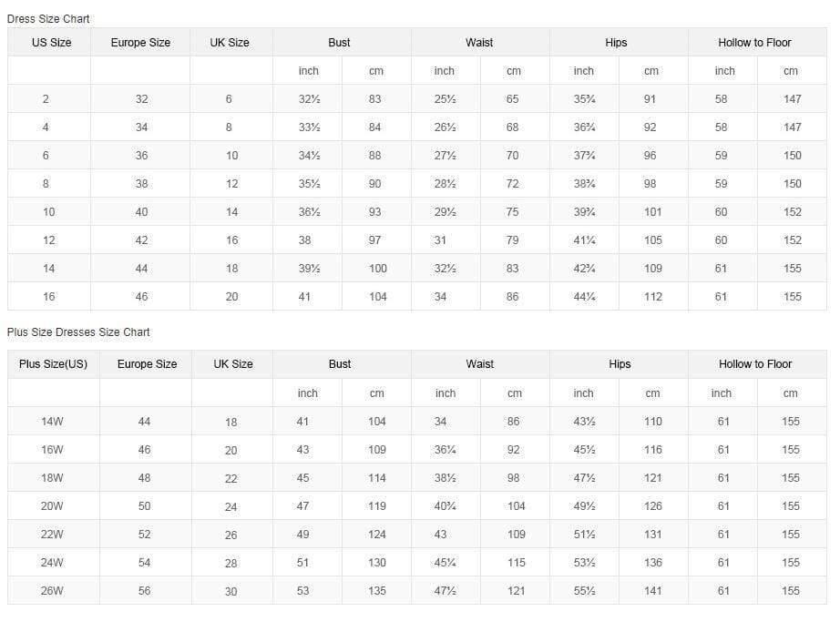Viewport: 840px width, 622px height.
Task: Select the 20W plus size cell
Action: [x=52, y=506]
